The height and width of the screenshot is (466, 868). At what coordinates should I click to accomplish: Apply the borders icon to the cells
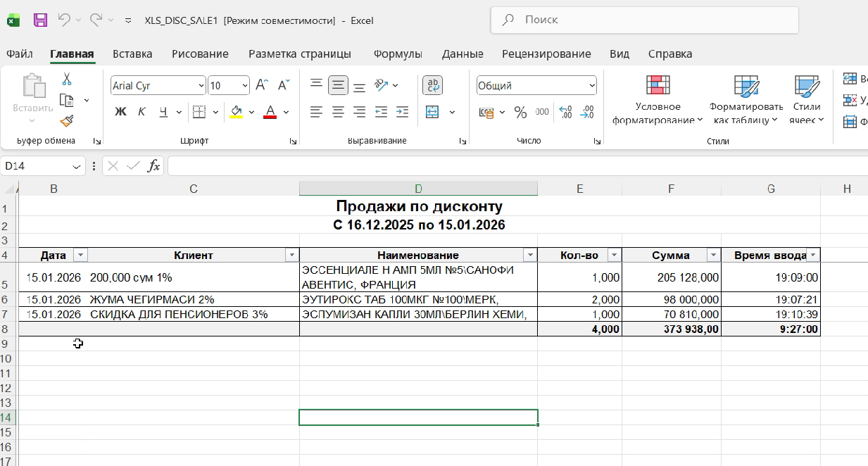click(x=199, y=111)
